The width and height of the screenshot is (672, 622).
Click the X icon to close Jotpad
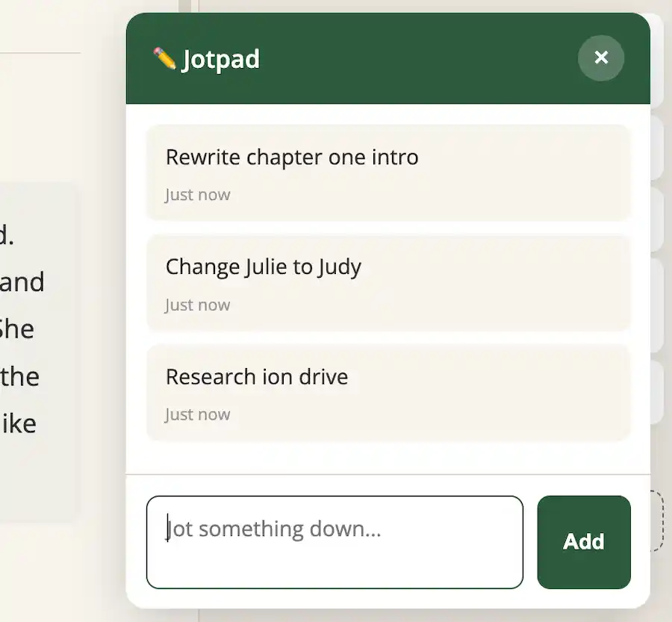tap(601, 57)
